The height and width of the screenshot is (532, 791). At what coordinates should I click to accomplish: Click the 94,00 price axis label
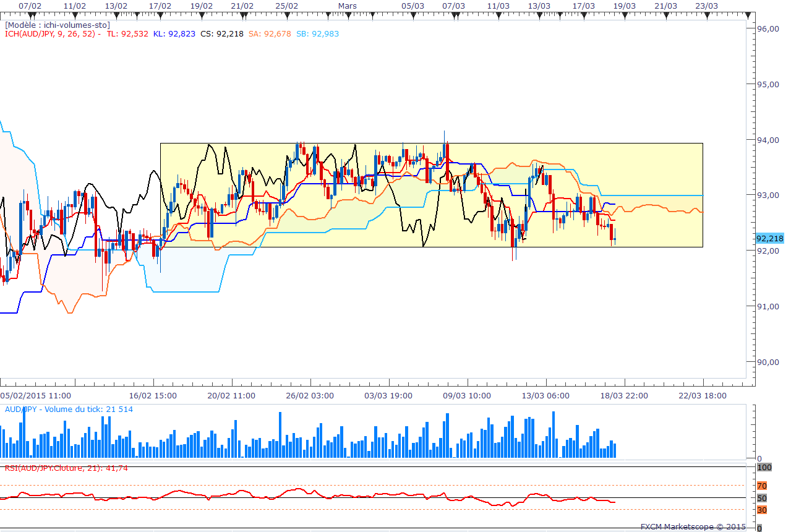[768, 140]
